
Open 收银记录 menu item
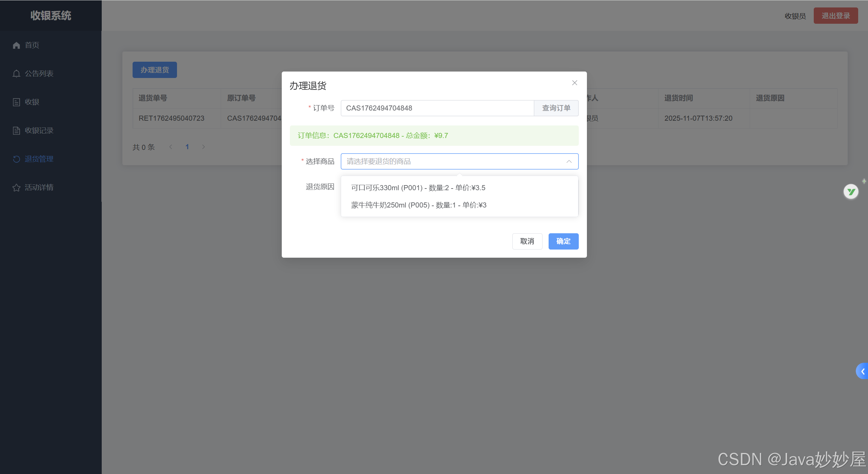[x=39, y=131]
